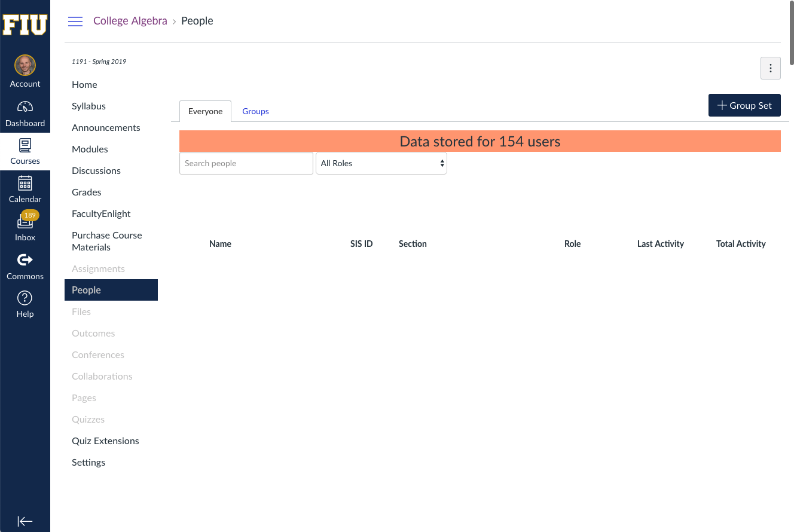Open Grades in course navigation
This screenshot has width=794, height=532.
point(87,192)
